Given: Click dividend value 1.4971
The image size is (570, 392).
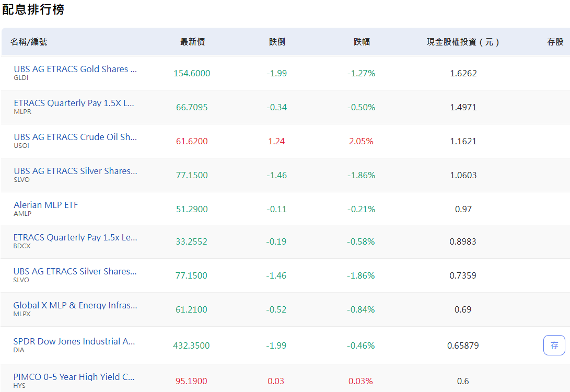Looking at the screenshot, I should tap(463, 107).
